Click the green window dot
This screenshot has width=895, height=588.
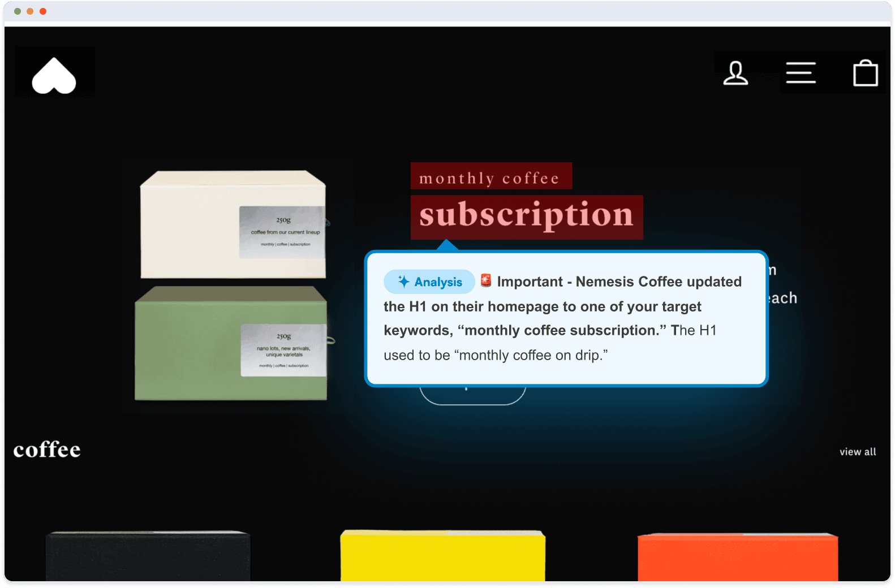coord(18,11)
